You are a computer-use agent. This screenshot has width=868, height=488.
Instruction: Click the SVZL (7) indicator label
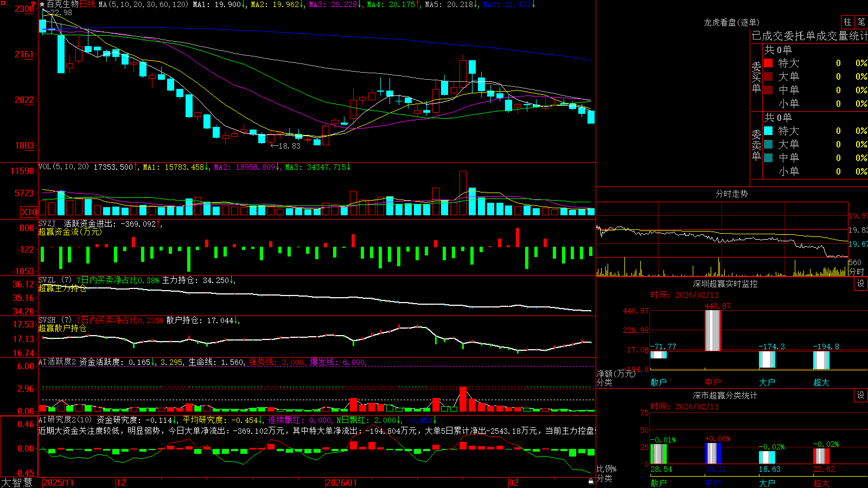point(55,280)
